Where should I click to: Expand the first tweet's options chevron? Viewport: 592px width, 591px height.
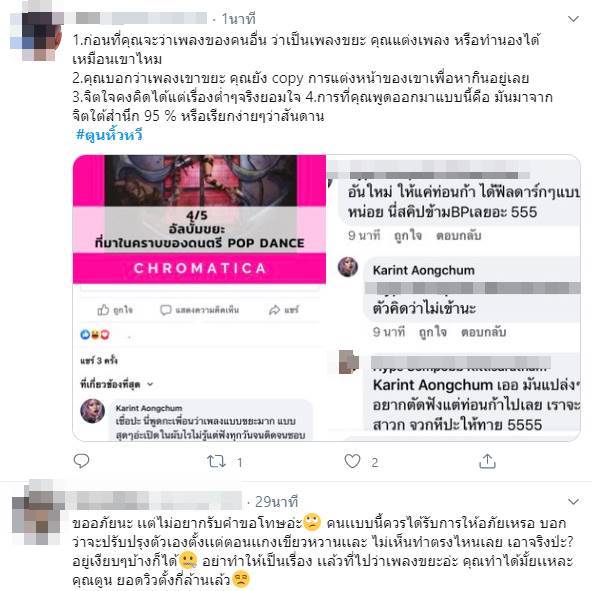coord(574,19)
